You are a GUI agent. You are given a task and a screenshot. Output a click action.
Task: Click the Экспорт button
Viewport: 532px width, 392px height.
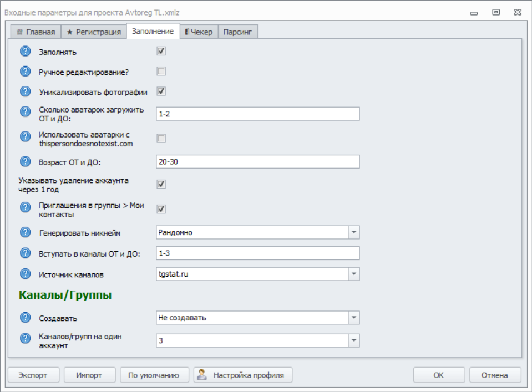click(33, 375)
